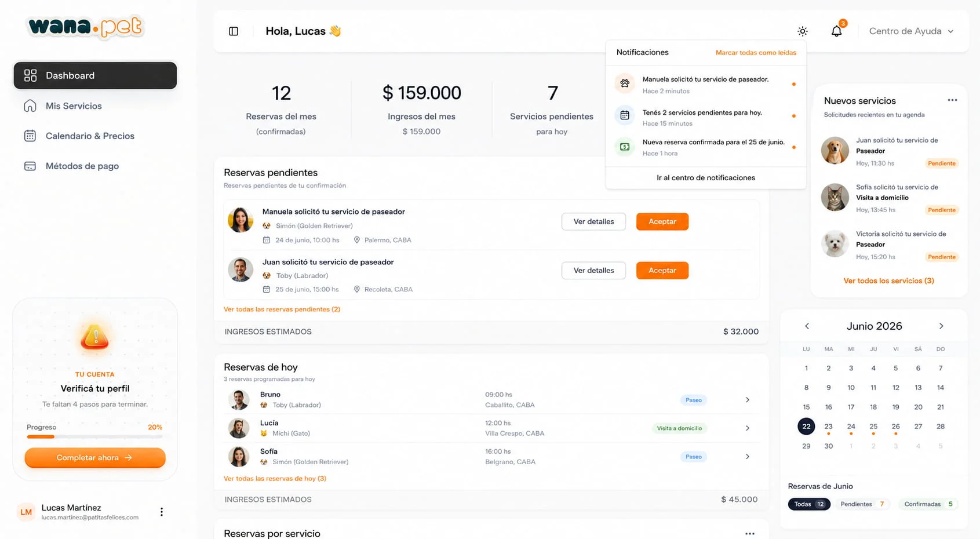Accept Manuela's paseador request
The height and width of the screenshot is (539, 980).
click(662, 221)
